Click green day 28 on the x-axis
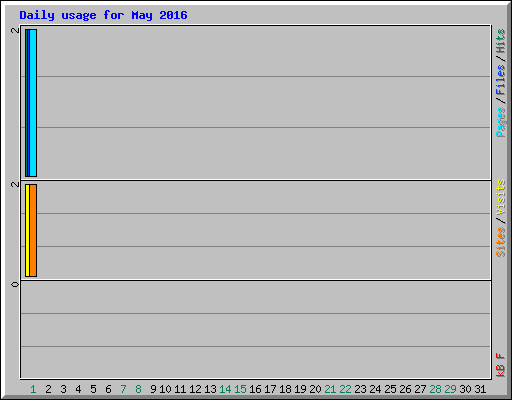Image resolution: width=512 pixels, height=400 pixels. point(435,389)
